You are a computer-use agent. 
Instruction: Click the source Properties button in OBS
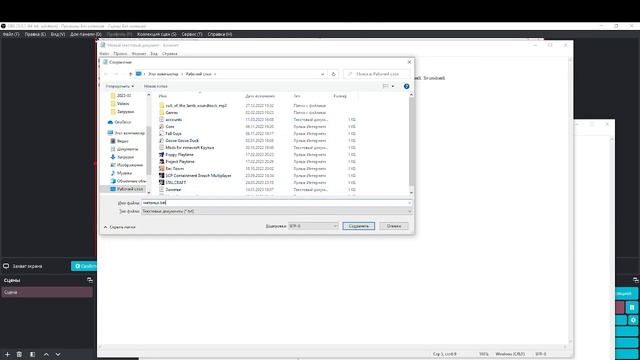(84, 266)
